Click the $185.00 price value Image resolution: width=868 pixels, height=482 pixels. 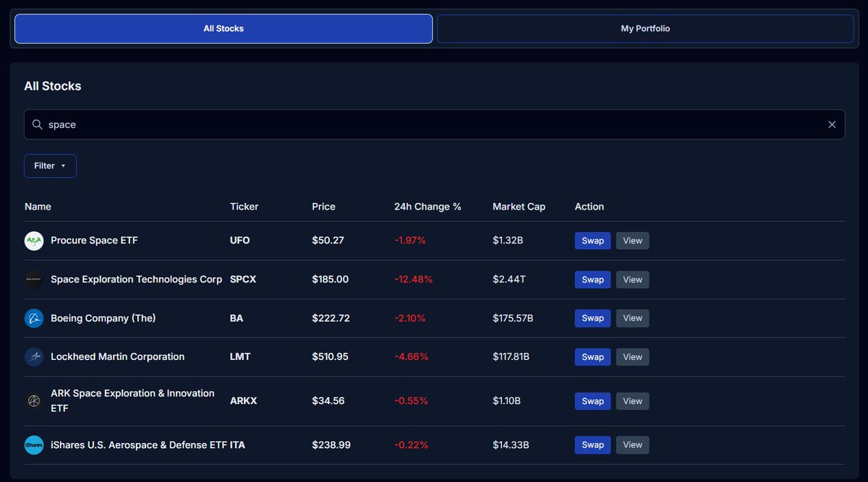pos(331,280)
